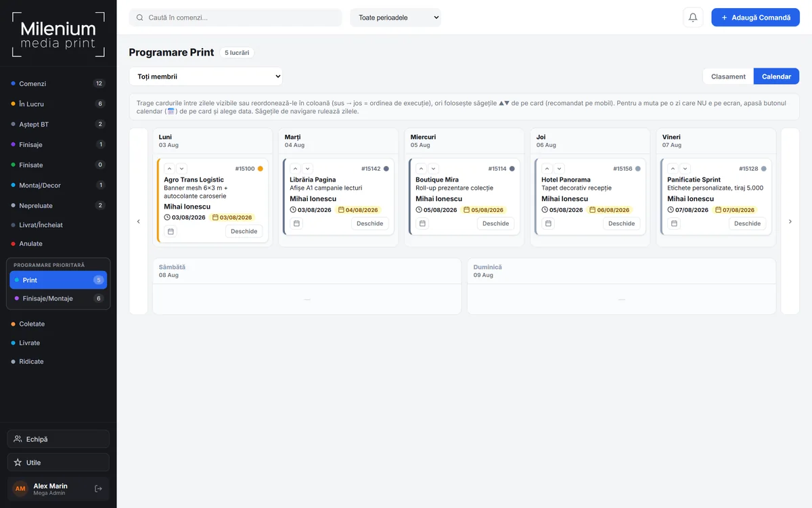Open the calendar picker on Panificație Sprint card
This screenshot has height=508, width=812.
(674, 224)
